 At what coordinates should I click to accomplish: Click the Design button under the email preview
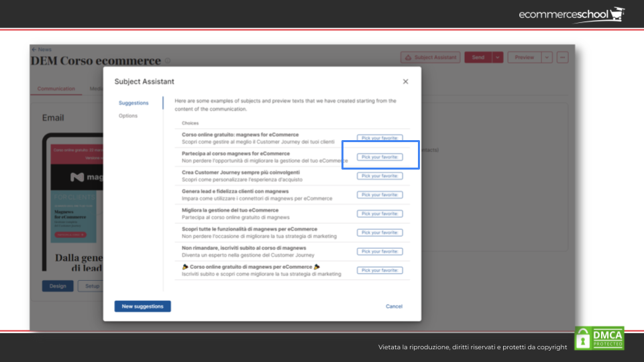point(58,286)
